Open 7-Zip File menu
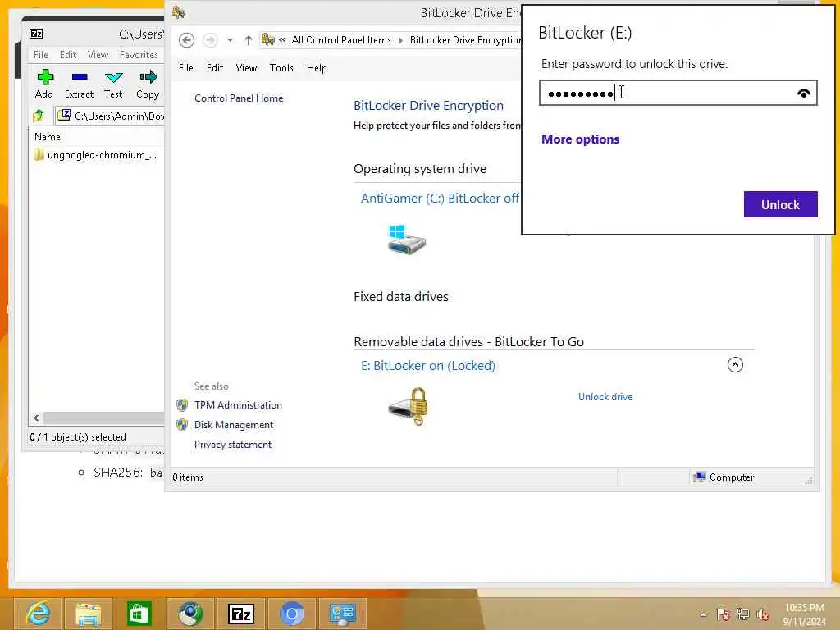Viewport: 840px width, 630px height. [41, 55]
